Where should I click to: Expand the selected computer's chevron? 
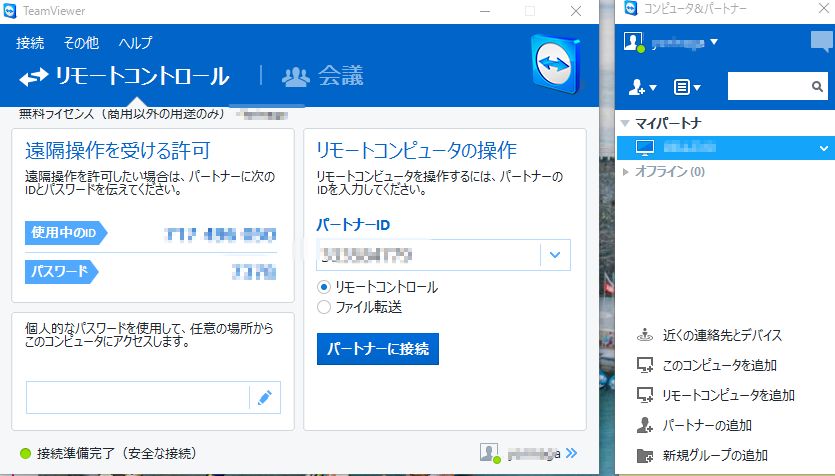pos(824,149)
